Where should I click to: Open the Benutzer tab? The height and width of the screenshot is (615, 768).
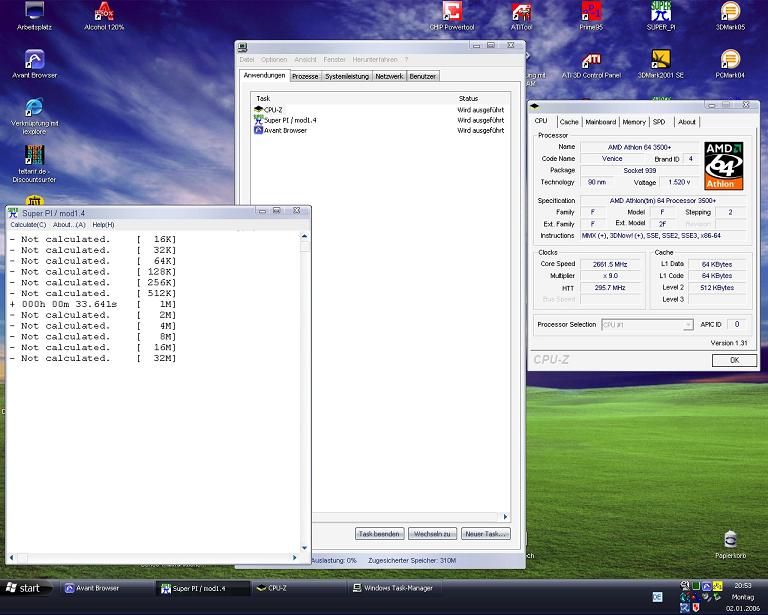click(x=423, y=76)
